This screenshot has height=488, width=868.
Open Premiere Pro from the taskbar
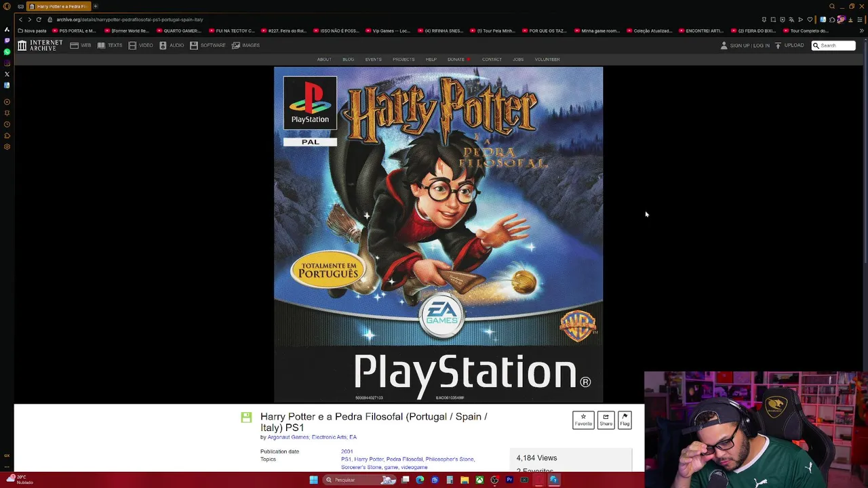509,480
